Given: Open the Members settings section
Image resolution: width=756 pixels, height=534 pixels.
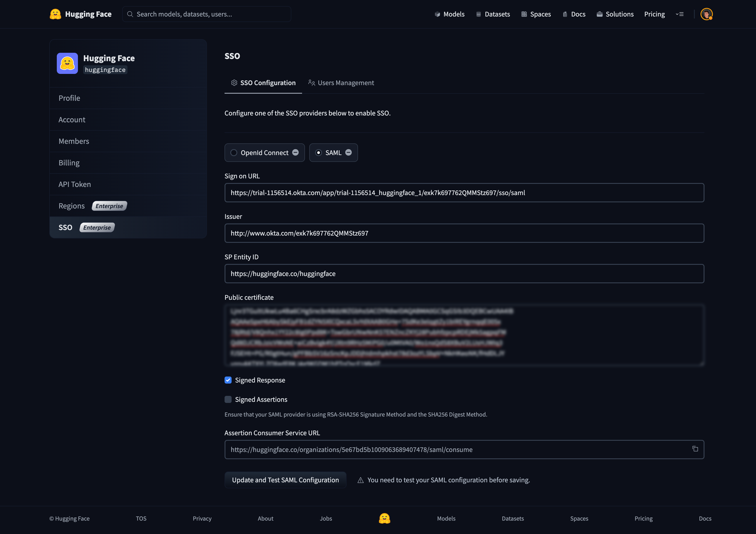Looking at the screenshot, I should [x=74, y=141].
